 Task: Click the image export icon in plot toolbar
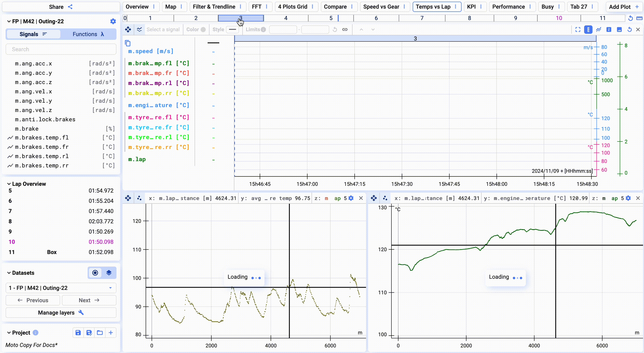pos(619,30)
